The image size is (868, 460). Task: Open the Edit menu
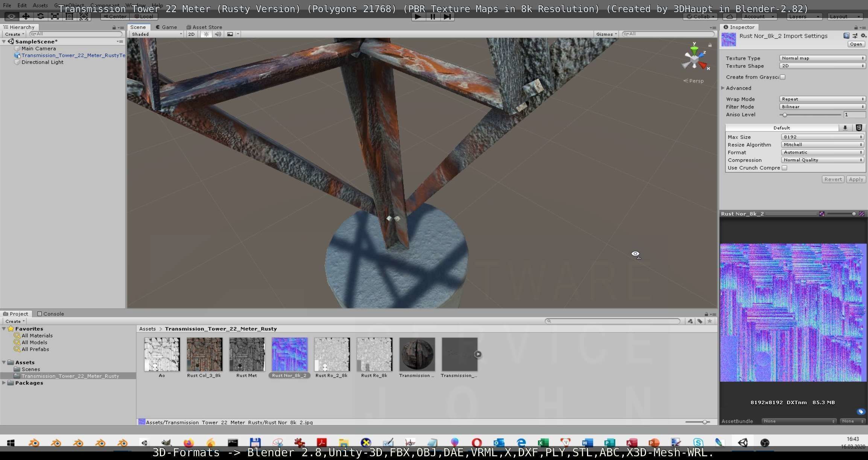(x=22, y=5)
